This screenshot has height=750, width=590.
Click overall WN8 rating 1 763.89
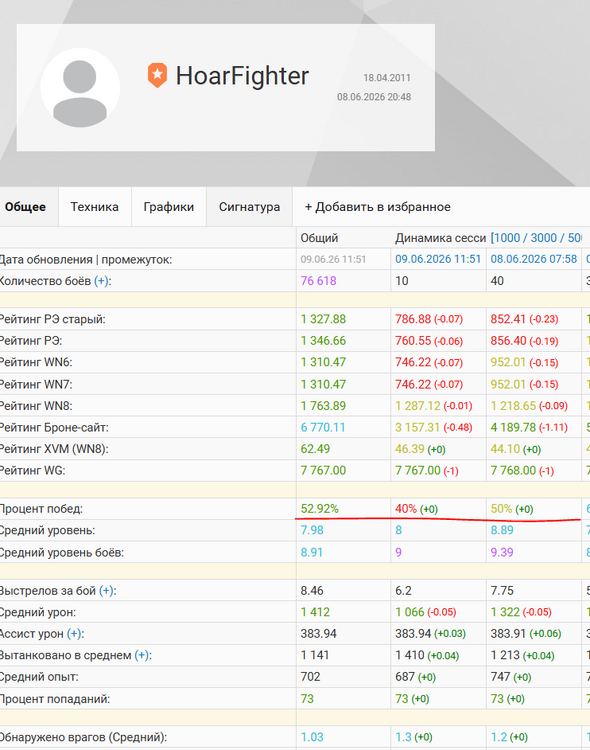tap(323, 406)
